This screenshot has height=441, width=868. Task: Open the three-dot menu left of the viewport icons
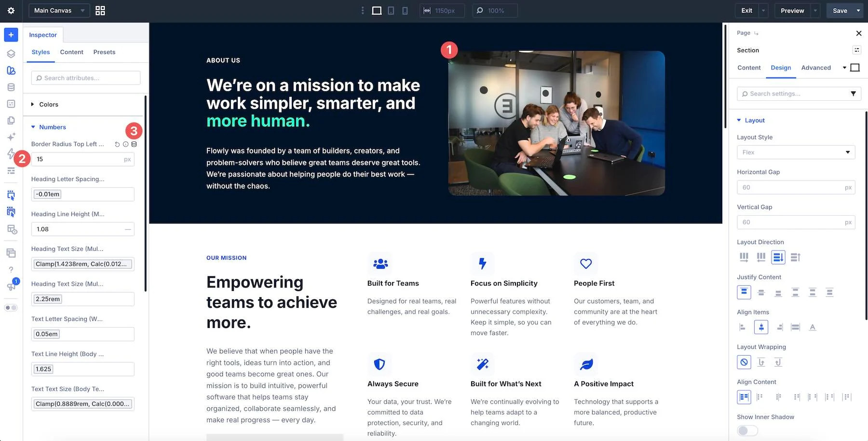pos(363,11)
